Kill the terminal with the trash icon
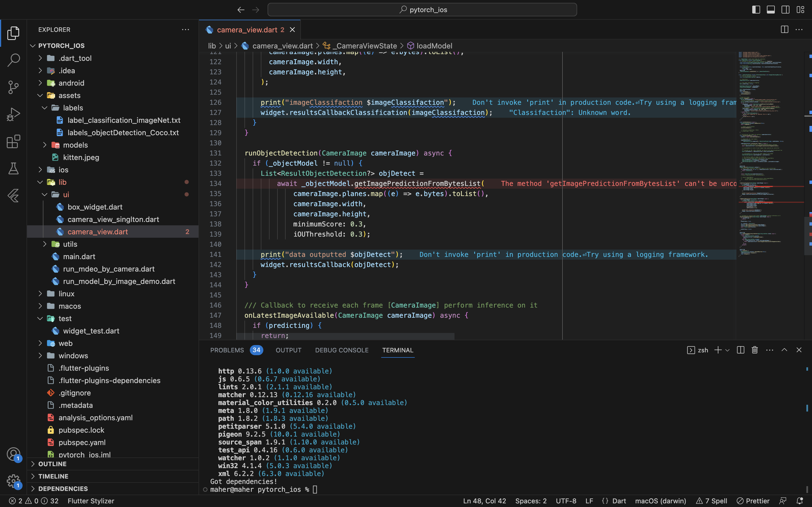812x507 pixels. [x=754, y=350]
